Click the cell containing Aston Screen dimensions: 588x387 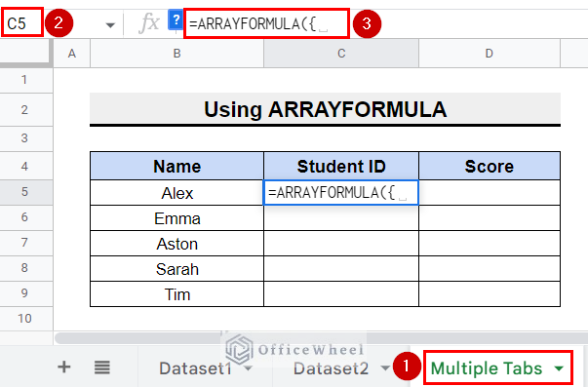(x=177, y=244)
